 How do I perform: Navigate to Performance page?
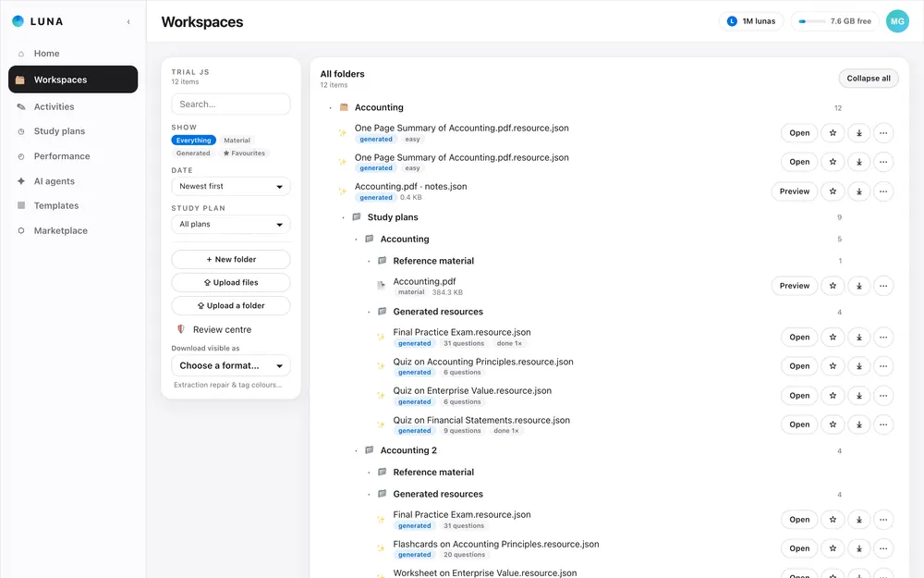click(73, 156)
